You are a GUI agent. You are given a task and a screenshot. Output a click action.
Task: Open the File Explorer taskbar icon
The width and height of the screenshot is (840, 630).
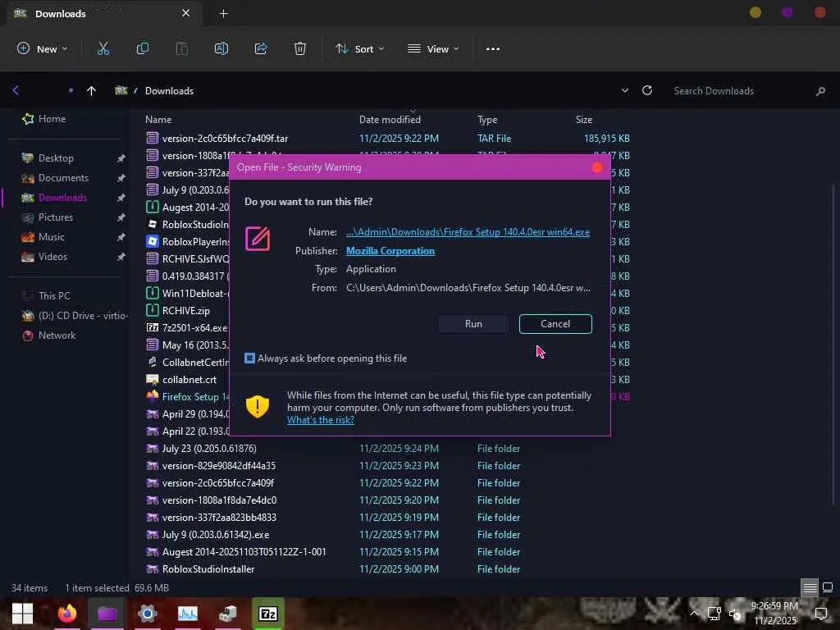coord(107,614)
